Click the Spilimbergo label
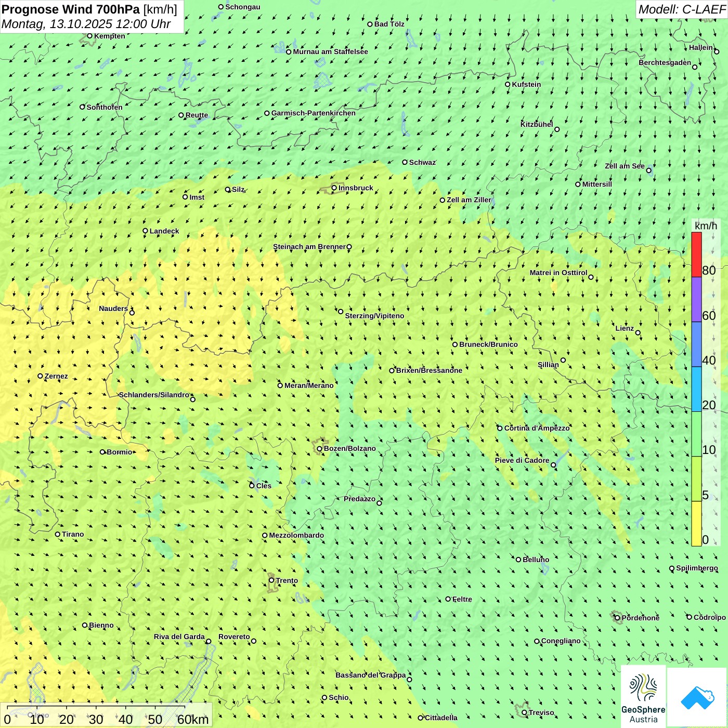The height and width of the screenshot is (728, 728). [697, 568]
